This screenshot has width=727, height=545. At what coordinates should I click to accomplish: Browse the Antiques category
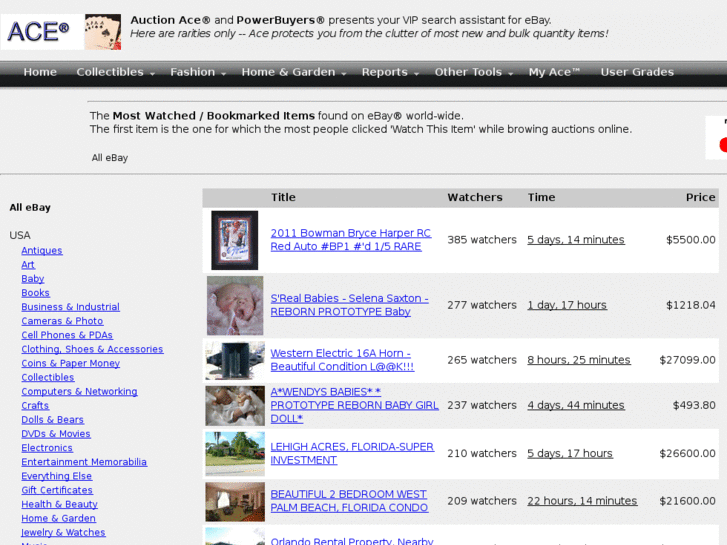[42, 250]
